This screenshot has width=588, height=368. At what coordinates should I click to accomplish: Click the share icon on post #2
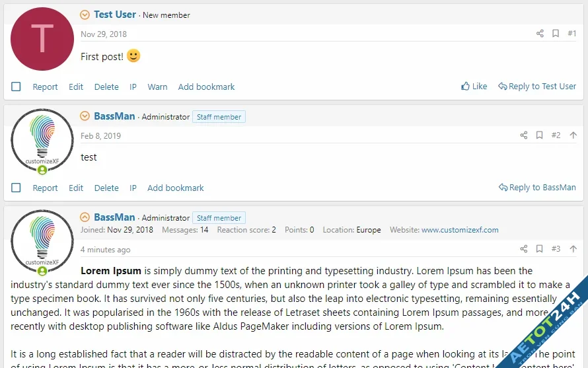click(524, 135)
